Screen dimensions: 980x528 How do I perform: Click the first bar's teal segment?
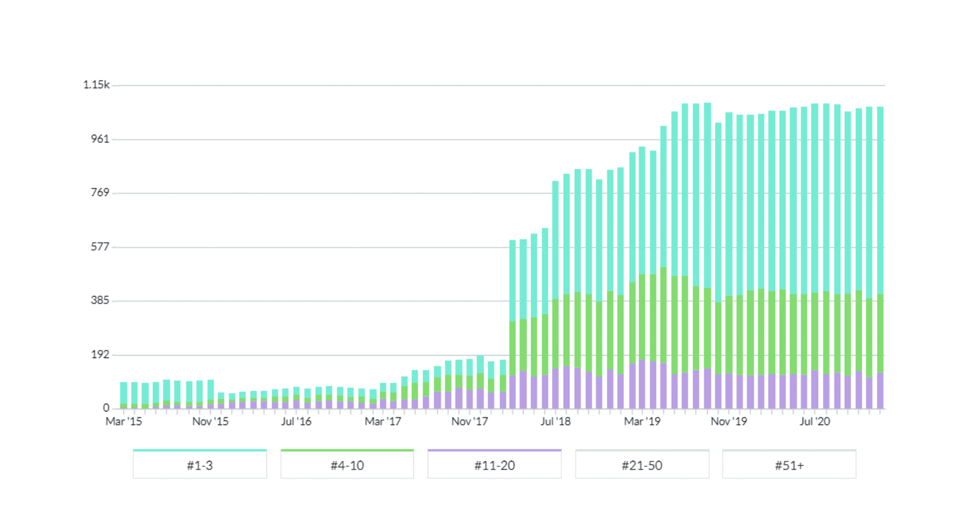coord(123,393)
